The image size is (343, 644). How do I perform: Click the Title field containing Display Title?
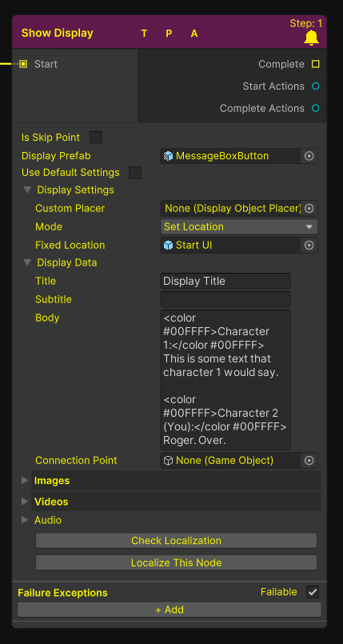point(225,282)
